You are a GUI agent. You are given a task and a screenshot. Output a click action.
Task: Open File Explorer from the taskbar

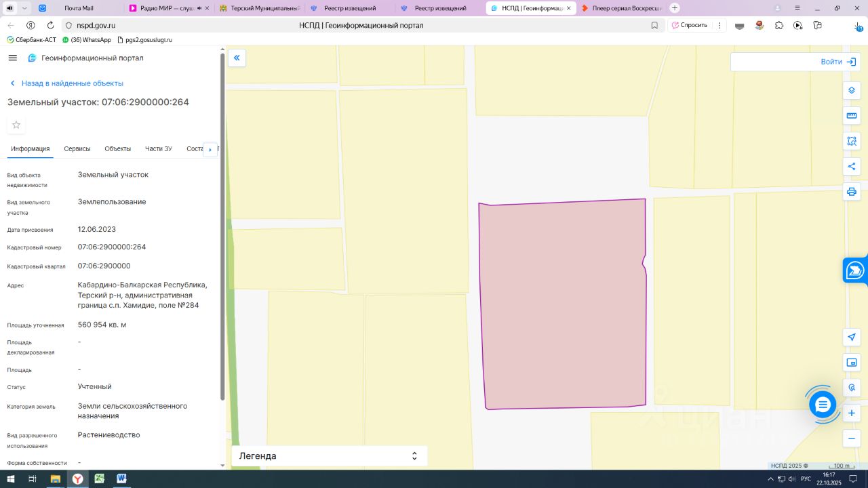tap(55, 479)
